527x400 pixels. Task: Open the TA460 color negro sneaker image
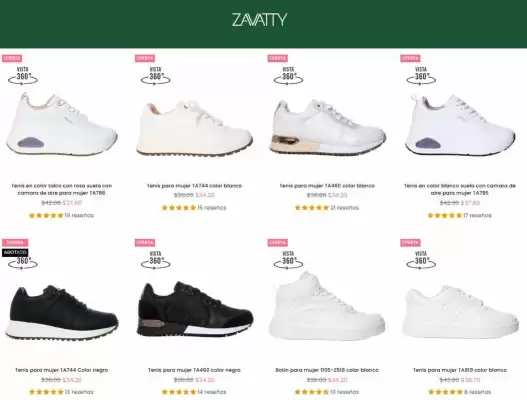click(195, 309)
